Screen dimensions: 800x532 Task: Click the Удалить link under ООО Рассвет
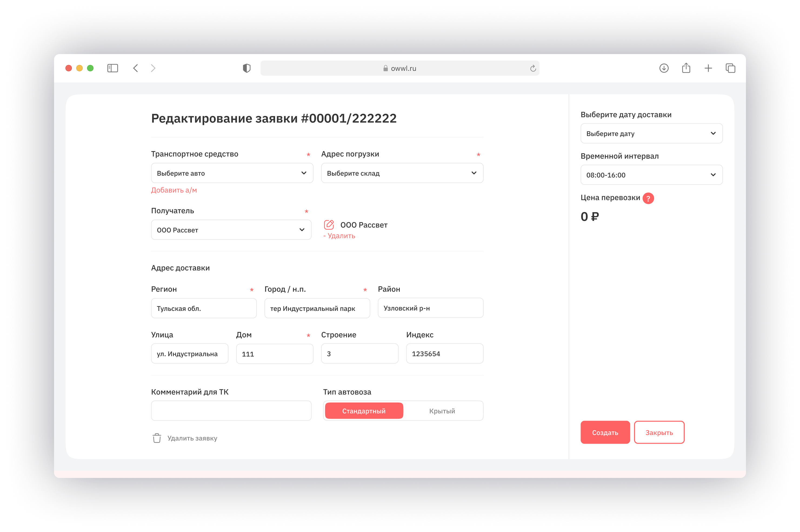(x=339, y=236)
